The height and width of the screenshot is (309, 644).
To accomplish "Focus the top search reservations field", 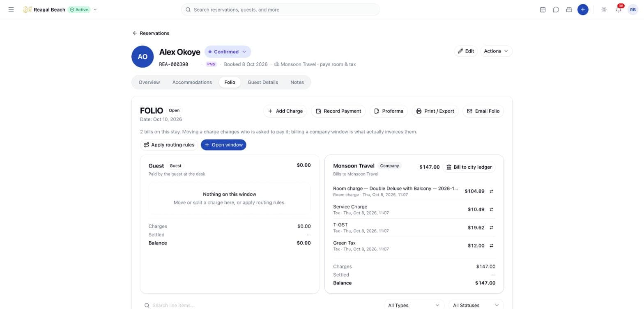I will click(281, 9).
